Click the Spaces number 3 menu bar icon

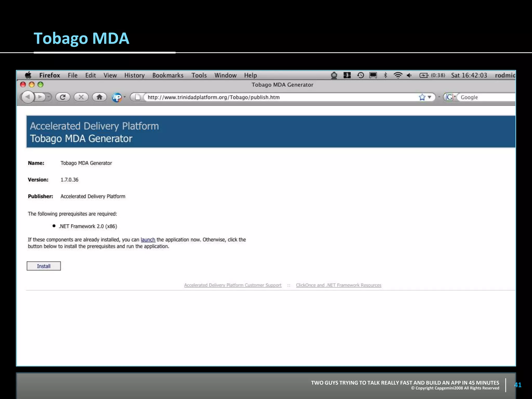[347, 75]
